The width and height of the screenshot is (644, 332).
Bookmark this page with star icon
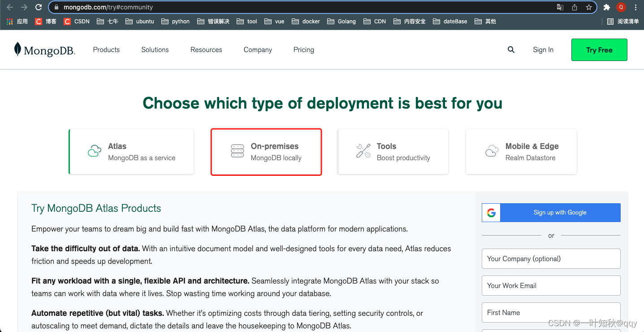point(589,7)
